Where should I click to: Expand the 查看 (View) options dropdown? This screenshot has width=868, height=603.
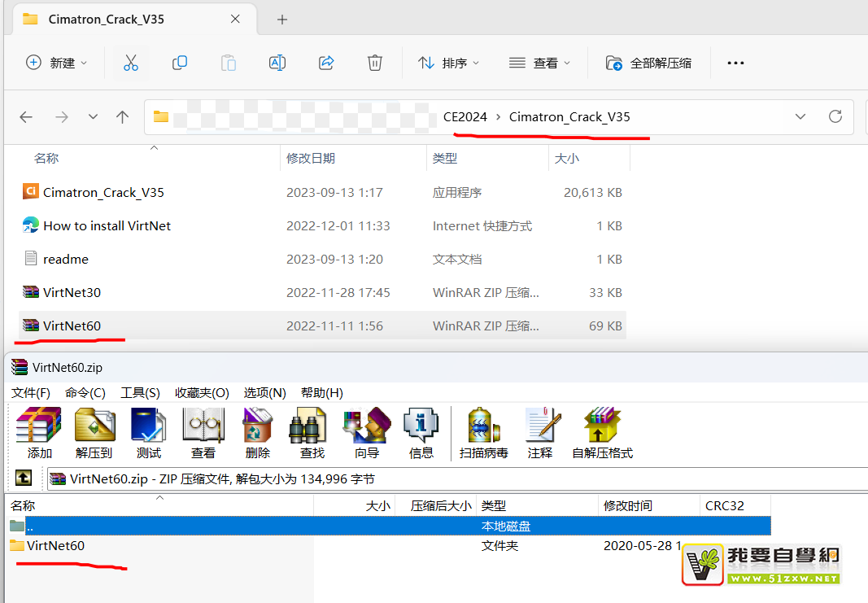(540, 63)
